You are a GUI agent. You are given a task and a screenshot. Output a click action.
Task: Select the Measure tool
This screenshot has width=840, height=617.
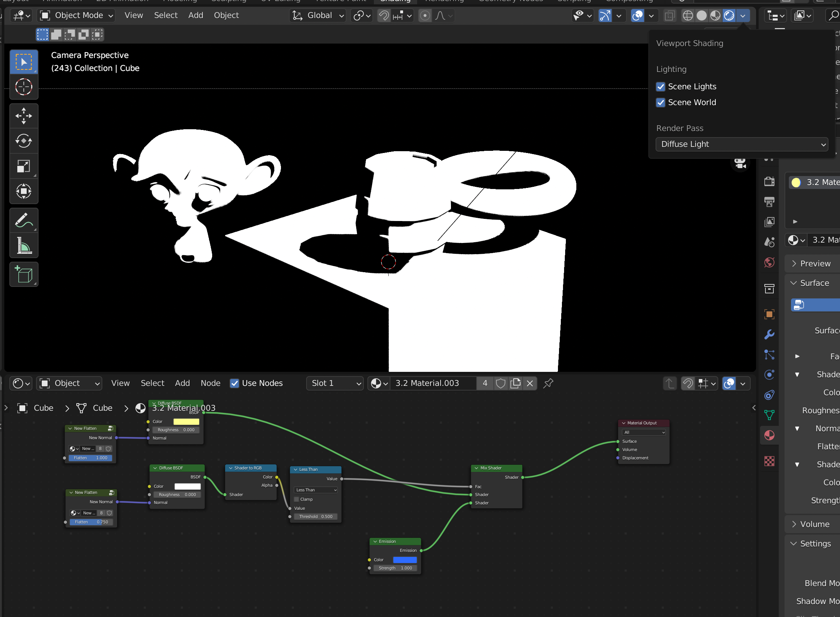(23, 245)
